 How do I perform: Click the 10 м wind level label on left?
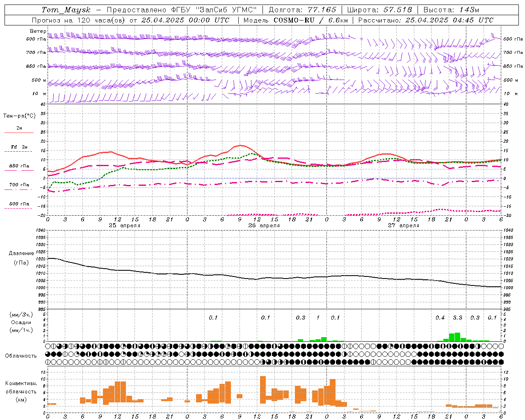(x=40, y=94)
